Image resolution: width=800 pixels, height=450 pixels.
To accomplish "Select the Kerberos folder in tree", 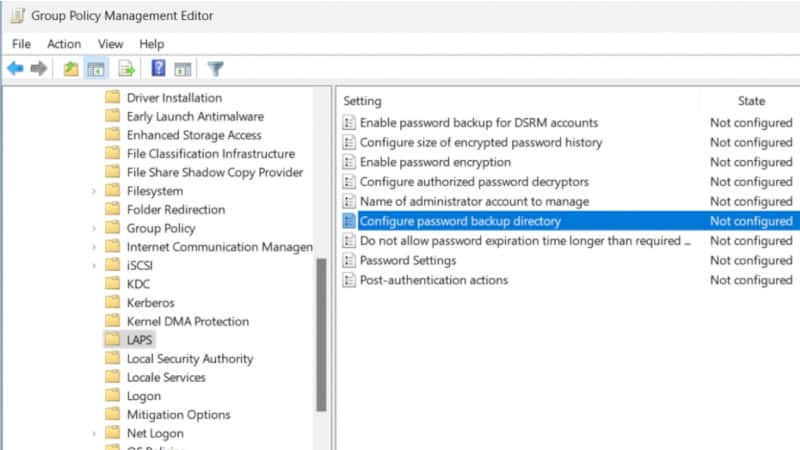I will tap(150, 302).
